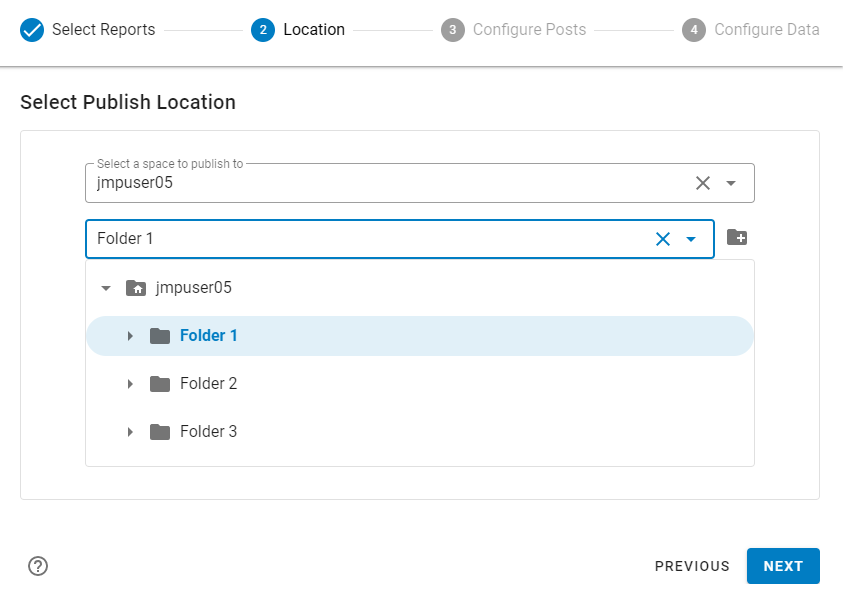Click the Folder 3 folder icon
Viewport: 843px width, 597px height.
160,431
